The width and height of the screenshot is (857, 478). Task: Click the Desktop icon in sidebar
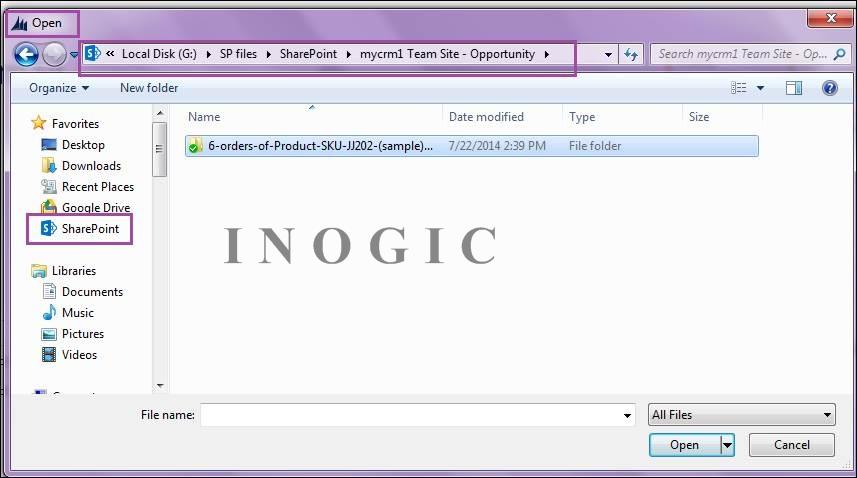pos(49,145)
